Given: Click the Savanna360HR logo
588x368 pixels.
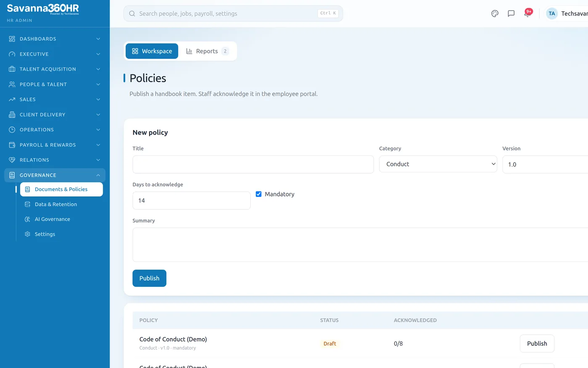Looking at the screenshot, I should pyautogui.click(x=43, y=9).
